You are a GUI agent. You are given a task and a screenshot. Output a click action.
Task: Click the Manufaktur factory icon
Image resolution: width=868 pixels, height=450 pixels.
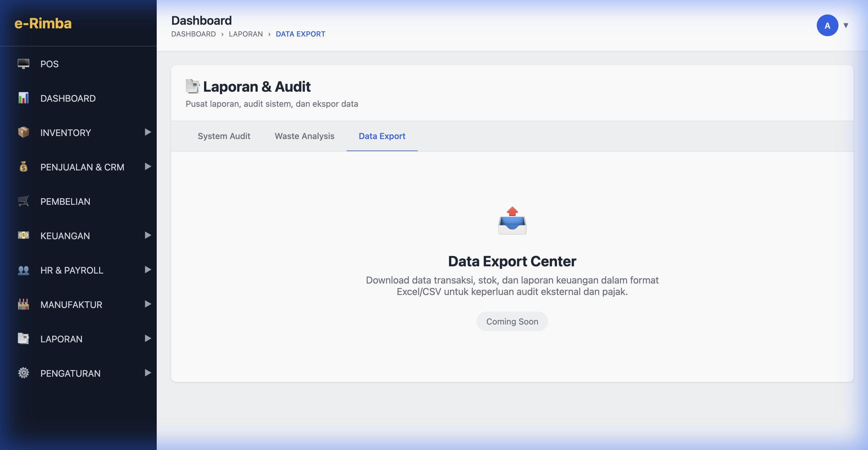(x=23, y=304)
